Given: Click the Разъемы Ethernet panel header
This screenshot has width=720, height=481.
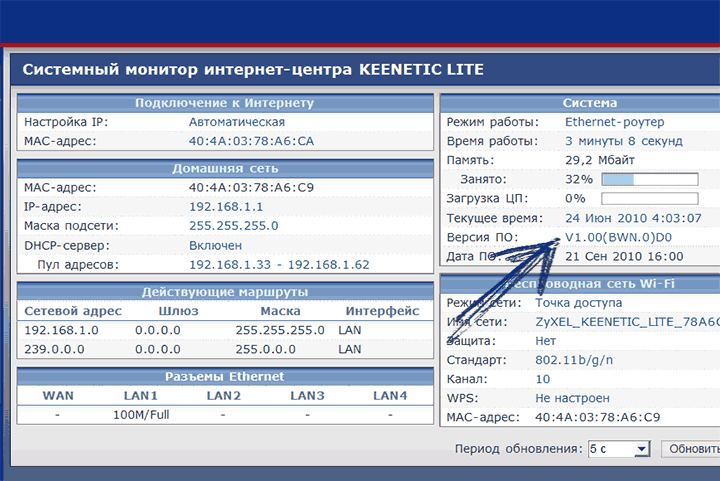Looking at the screenshot, I should tap(225, 377).
